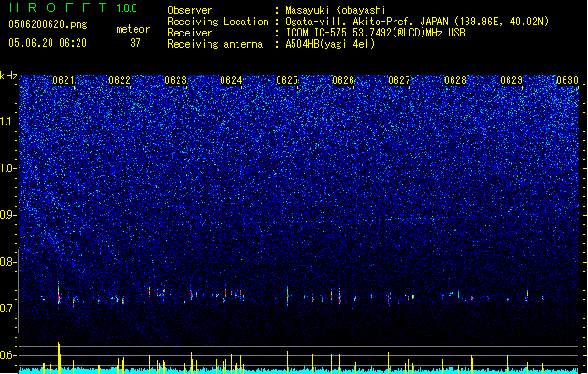Click the Receiver field label
The width and height of the screenshot is (588, 374).
190,33
